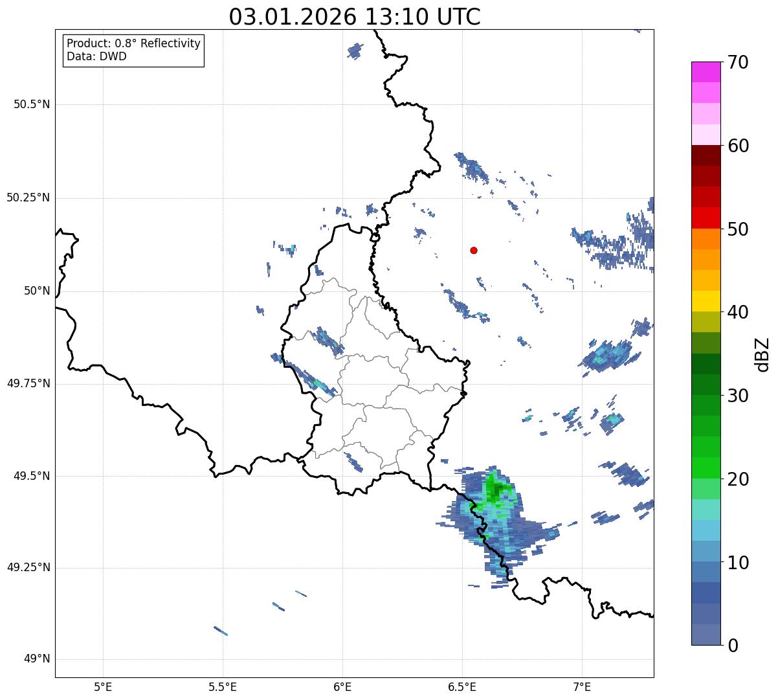Click the red radar site marker dot
Image resolution: width=778 pixels, height=700 pixels.
click(x=474, y=251)
